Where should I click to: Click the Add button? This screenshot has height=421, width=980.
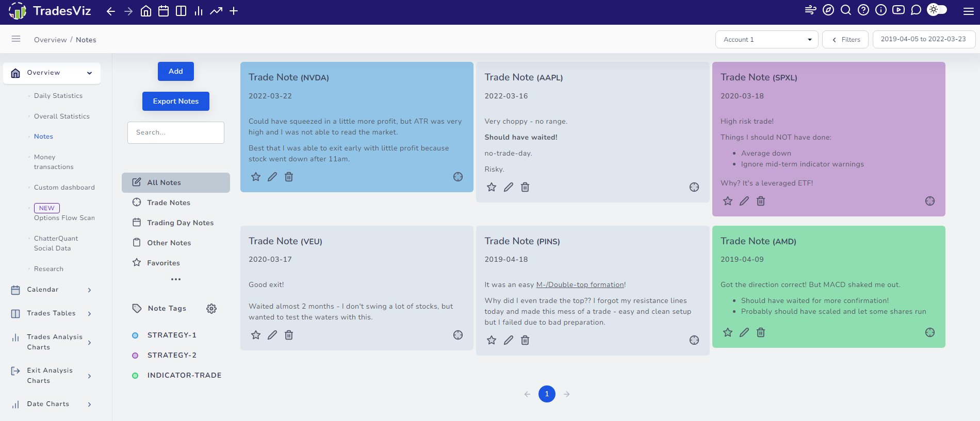[176, 71]
